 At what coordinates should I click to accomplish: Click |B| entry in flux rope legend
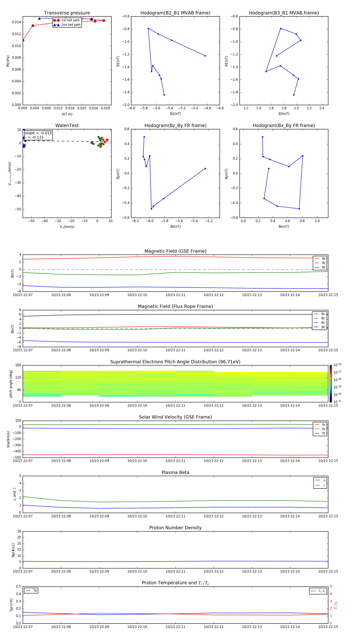point(320,327)
